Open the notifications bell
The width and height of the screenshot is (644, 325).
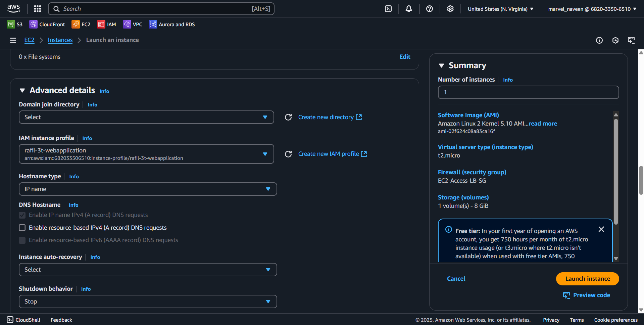click(409, 9)
